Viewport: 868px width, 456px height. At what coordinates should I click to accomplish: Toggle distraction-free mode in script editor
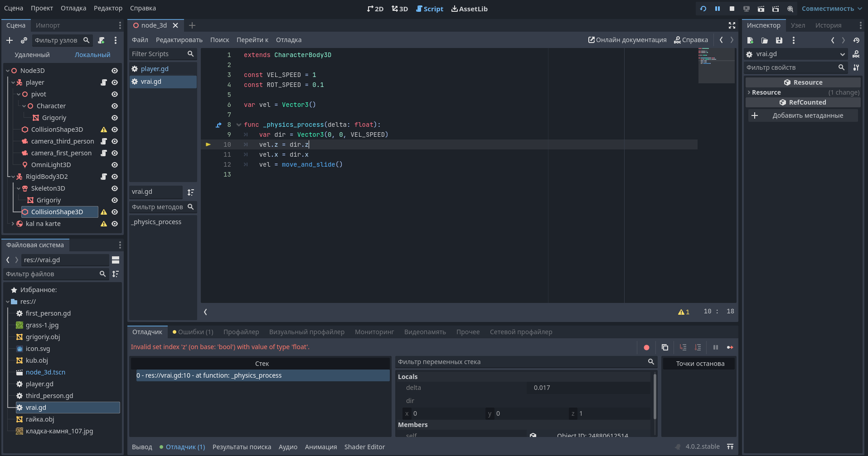pyautogui.click(x=732, y=25)
